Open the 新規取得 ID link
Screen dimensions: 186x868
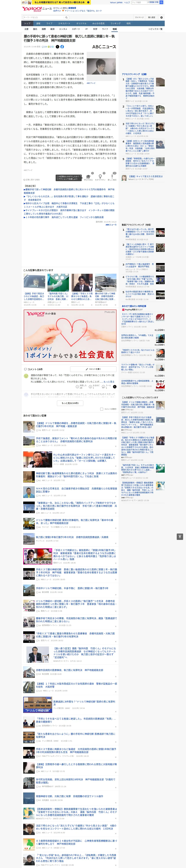tap(72, 8)
